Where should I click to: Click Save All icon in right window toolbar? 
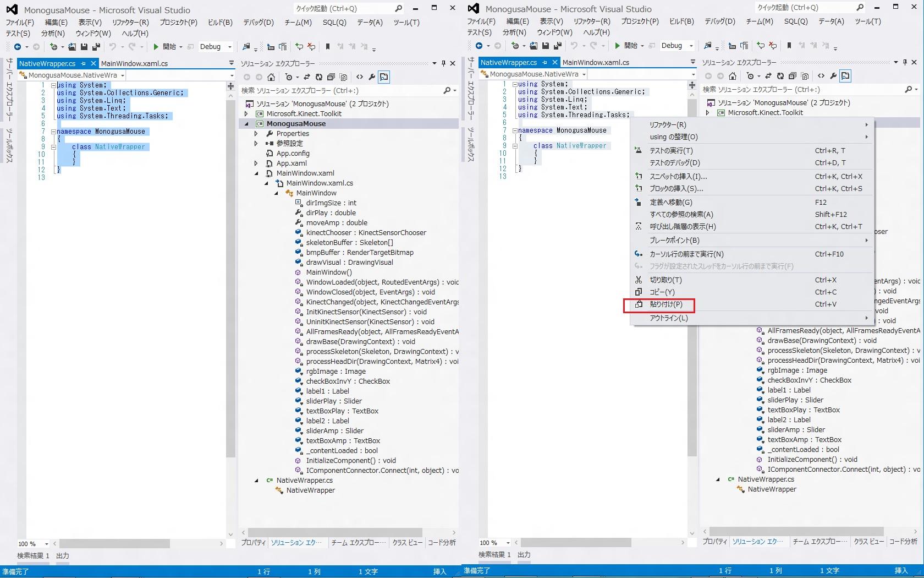pyautogui.click(x=557, y=46)
